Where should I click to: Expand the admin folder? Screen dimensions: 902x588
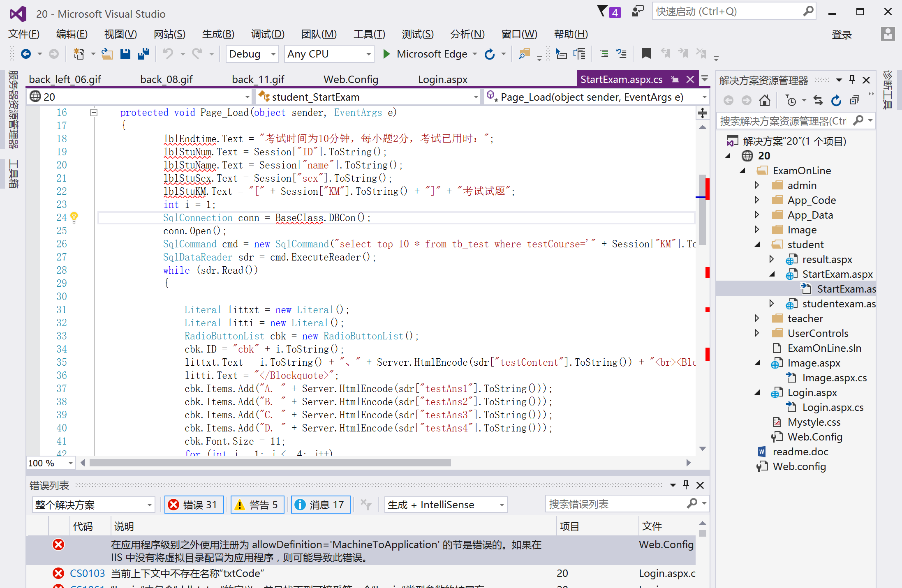point(757,185)
